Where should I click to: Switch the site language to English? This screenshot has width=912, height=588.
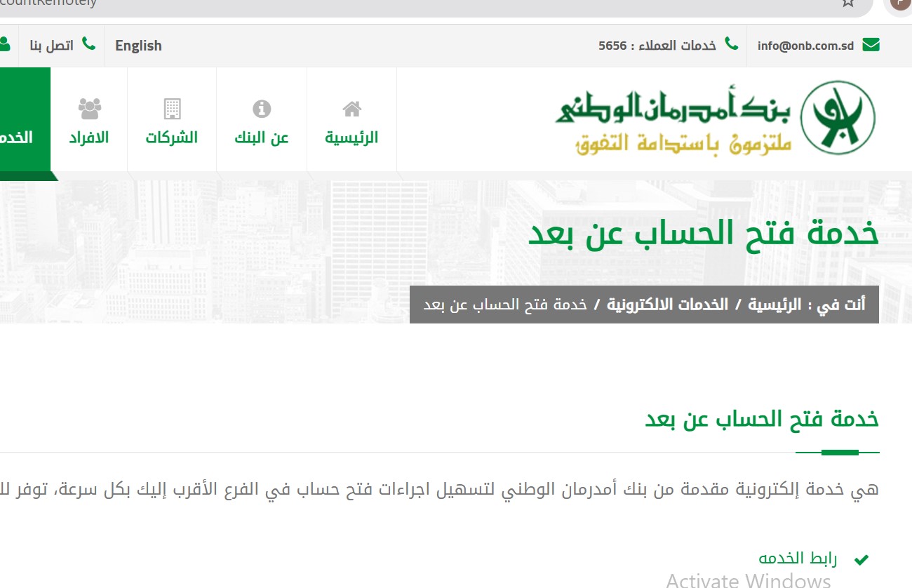coord(138,46)
